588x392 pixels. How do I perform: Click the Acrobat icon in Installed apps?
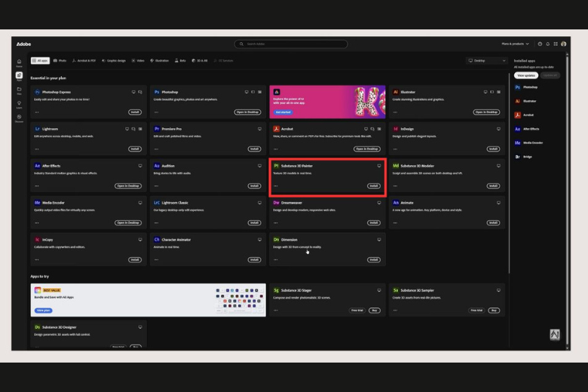click(x=517, y=115)
